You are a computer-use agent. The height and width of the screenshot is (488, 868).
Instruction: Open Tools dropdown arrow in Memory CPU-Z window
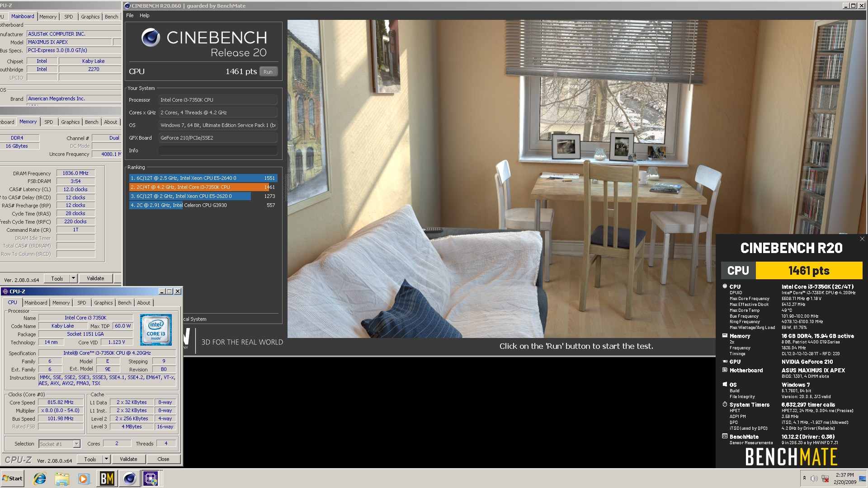click(x=73, y=278)
